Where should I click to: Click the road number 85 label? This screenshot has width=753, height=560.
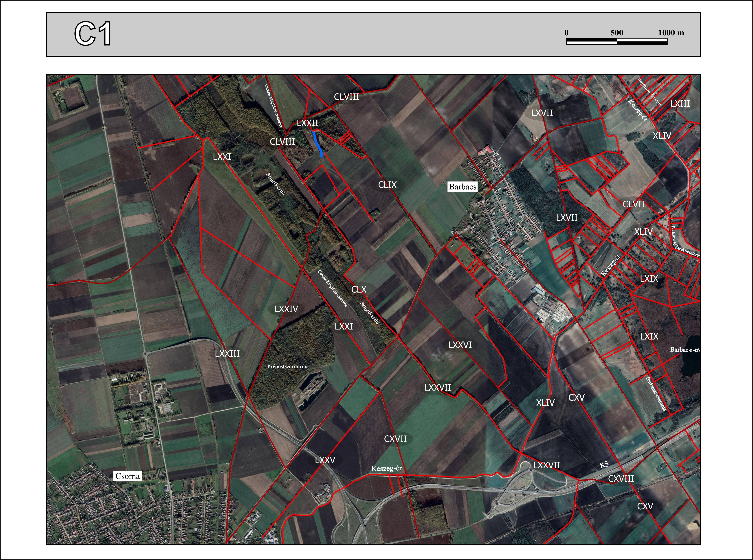pyautogui.click(x=604, y=464)
